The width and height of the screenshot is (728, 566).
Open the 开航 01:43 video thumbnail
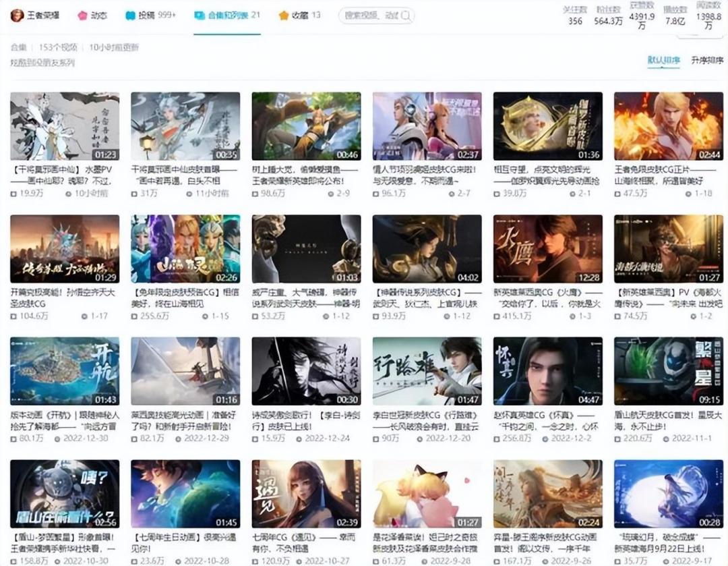65,371
